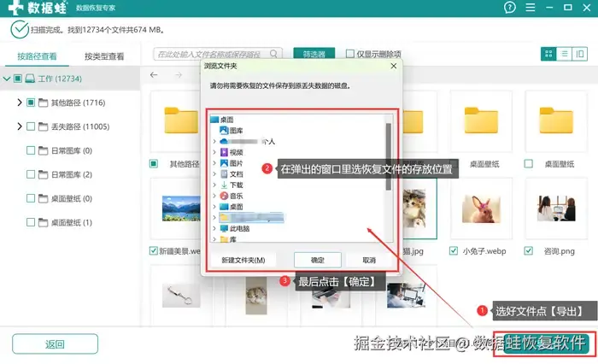Toggle the 工作 (12734) checkbox
This screenshot has width=598, height=364.
point(18,79)
